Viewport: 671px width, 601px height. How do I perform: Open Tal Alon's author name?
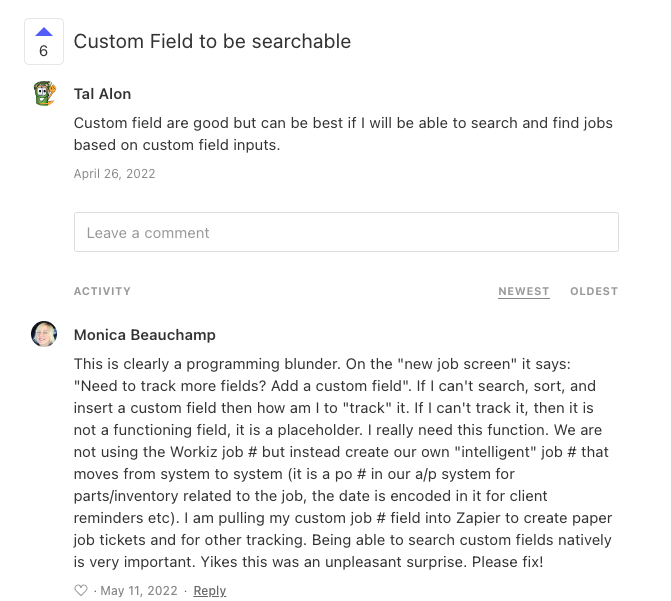[102, 94]
